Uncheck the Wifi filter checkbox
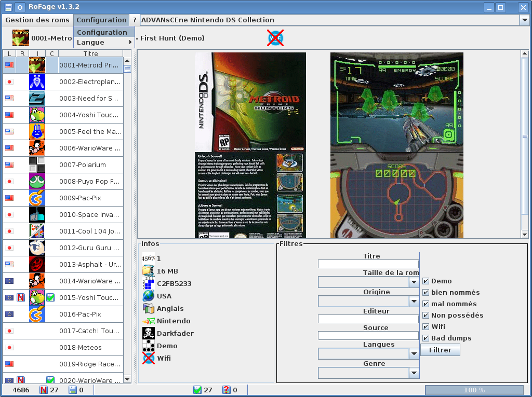This screenshot has width=532, height=397. point(426,327)
